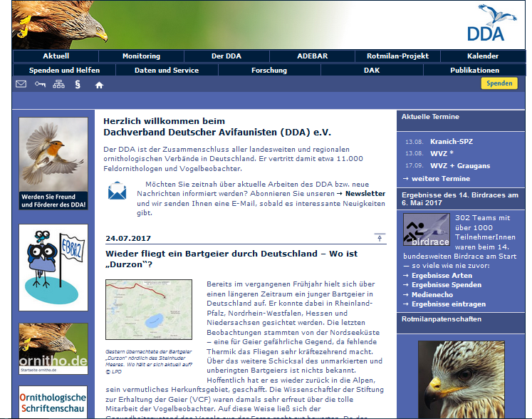Viewport: 532px width, 419px height.
Task: Open the Kalender menu
Action: pos(483,56)
